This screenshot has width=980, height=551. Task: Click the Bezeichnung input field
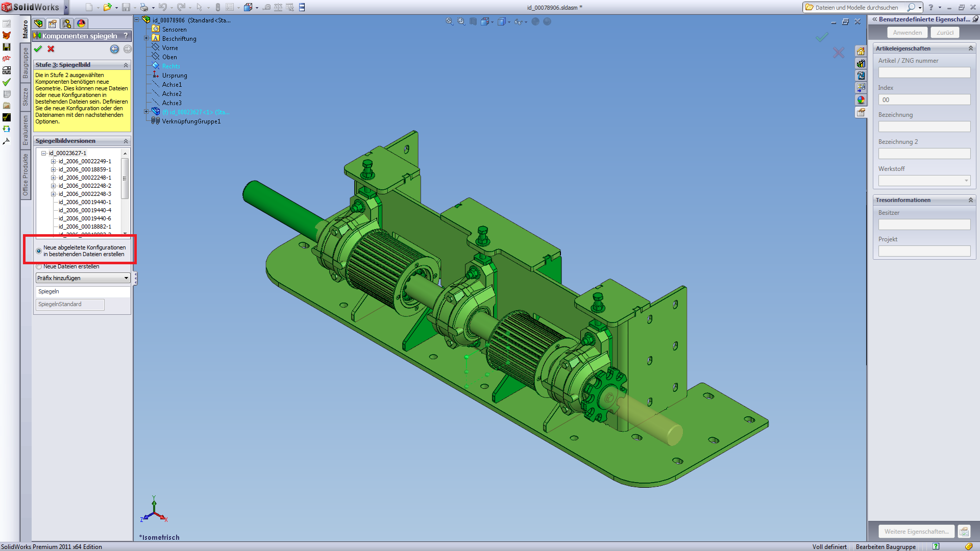pyautogui.click(x=924, y=127)
